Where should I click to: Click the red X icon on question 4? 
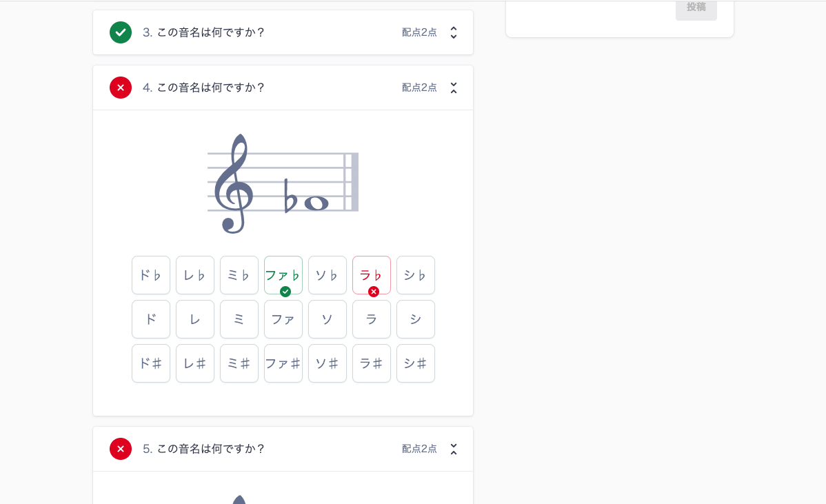coord(121,88)
